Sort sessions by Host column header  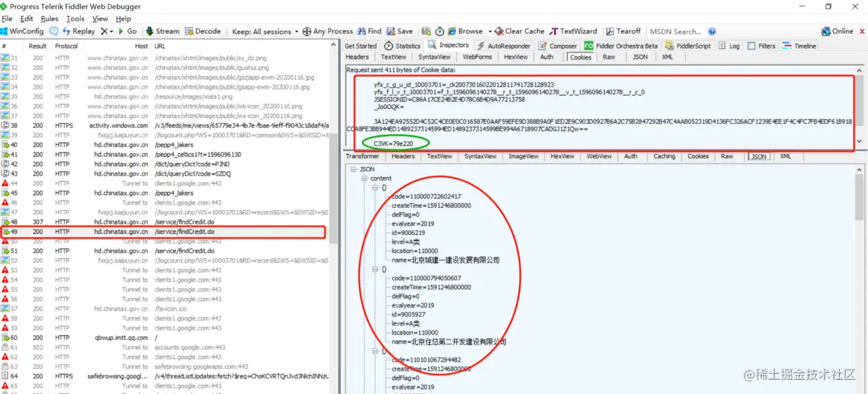click(x=141, y=46)
